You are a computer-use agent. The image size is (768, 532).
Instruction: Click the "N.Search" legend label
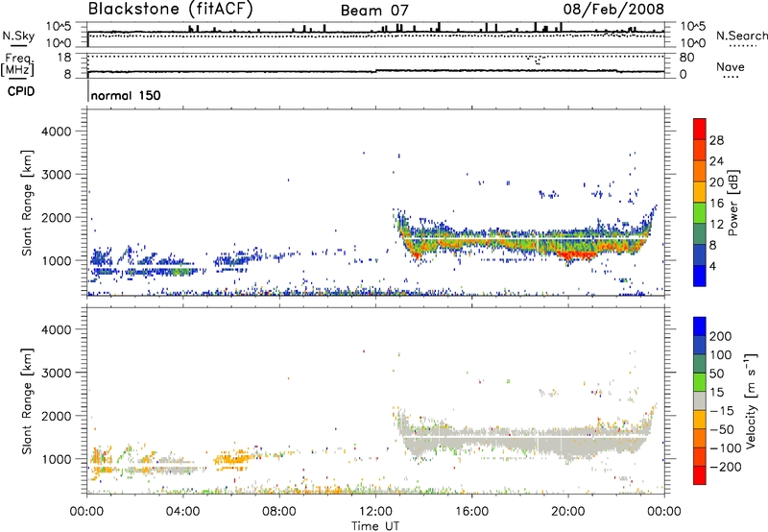click(741, 36)
